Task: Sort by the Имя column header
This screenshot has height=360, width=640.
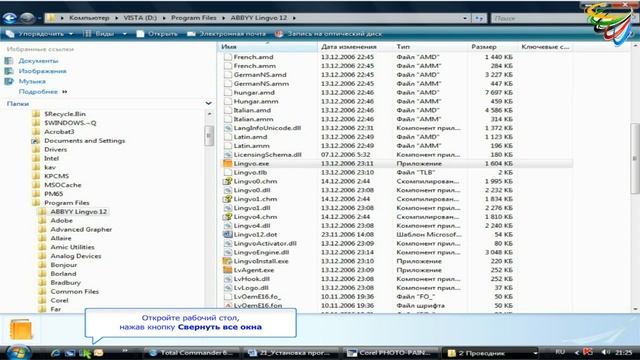Action: click(x=267, y=47)
